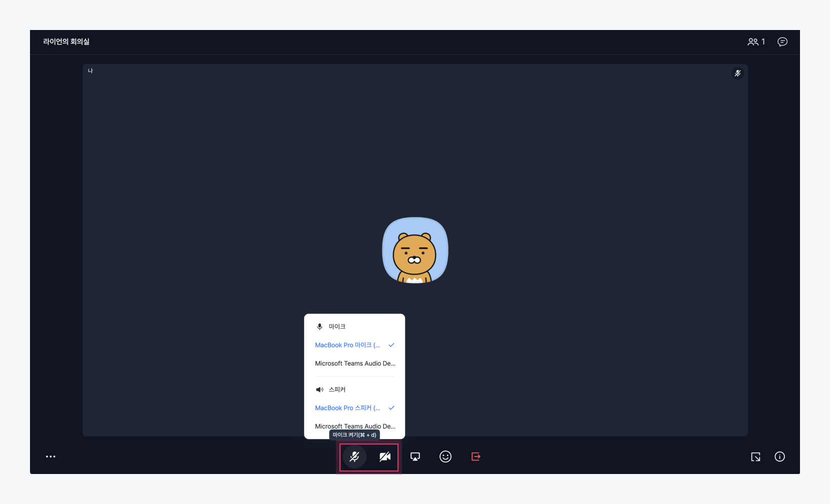Viewport: 830px width, 504px height.
Task: Click the Ryan bear profile avatar
Action: pos(415,250)
